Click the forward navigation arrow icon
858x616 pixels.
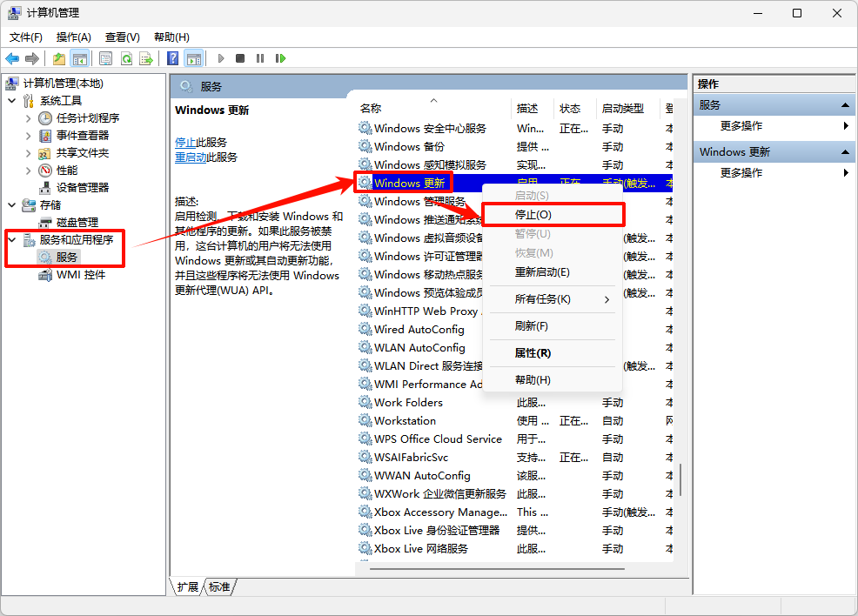pos(33,58)
